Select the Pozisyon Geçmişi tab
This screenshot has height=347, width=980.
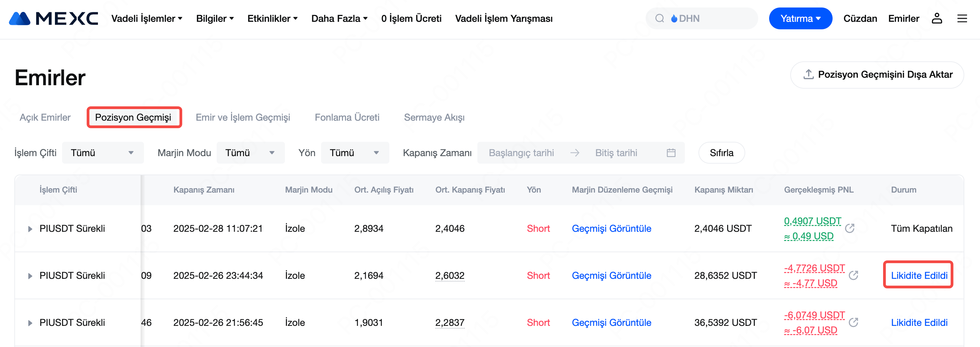point(133,118)
